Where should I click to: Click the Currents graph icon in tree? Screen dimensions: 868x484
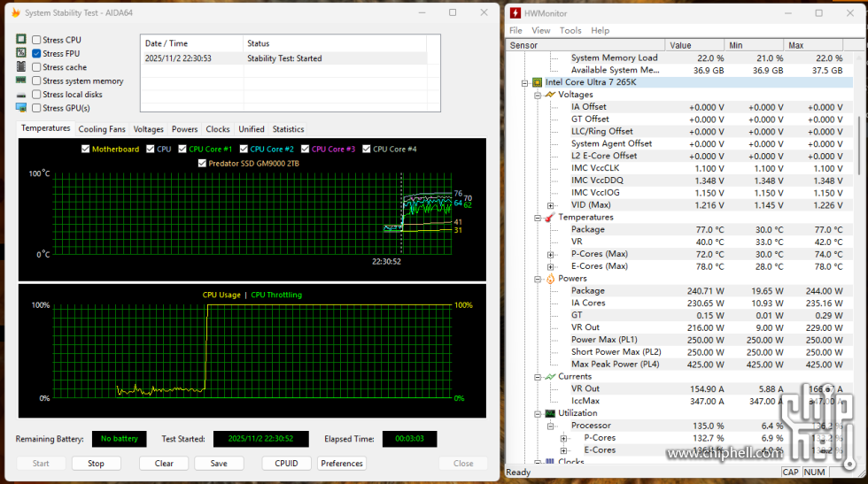pyautogui.click(x=549, y=377)
